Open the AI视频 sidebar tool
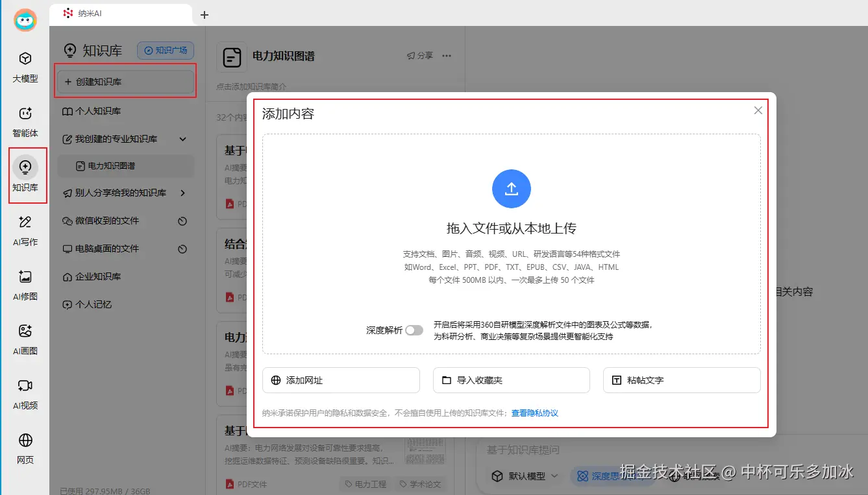The height and width of the screenshot is (495, 868). 25,394
